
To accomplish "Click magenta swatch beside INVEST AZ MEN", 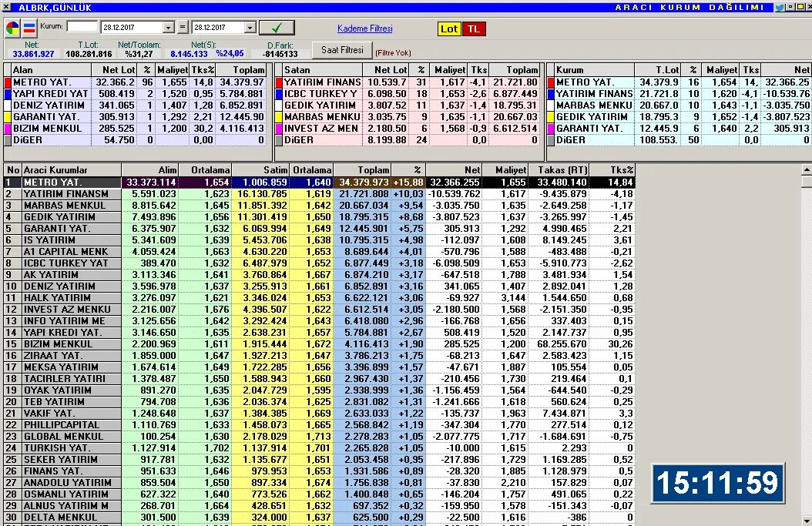I will pyautogui.click(x=279, y=129).
